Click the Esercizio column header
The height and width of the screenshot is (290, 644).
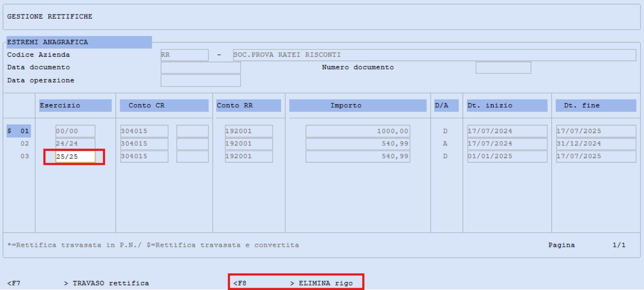[x=75, y=105]
